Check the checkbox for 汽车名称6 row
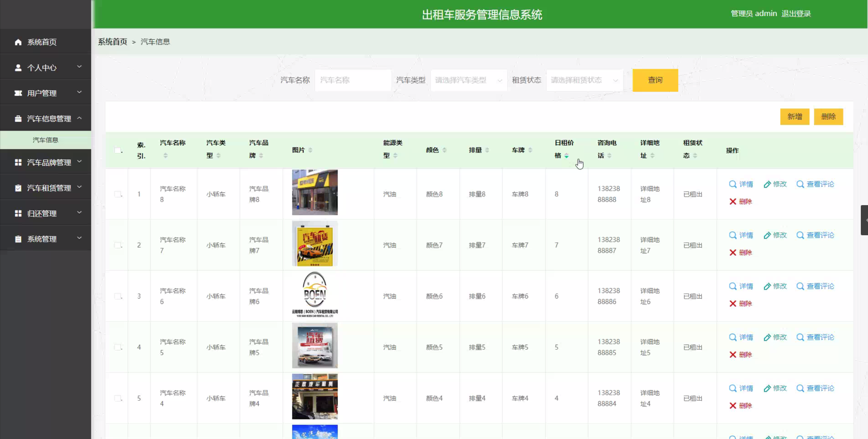 [118, 296]
